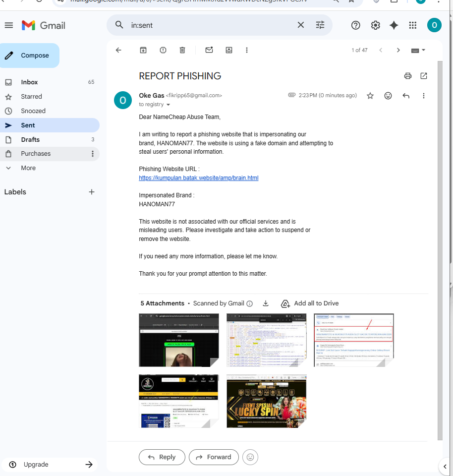
Task: Open Settings gear
Action: 375,25
